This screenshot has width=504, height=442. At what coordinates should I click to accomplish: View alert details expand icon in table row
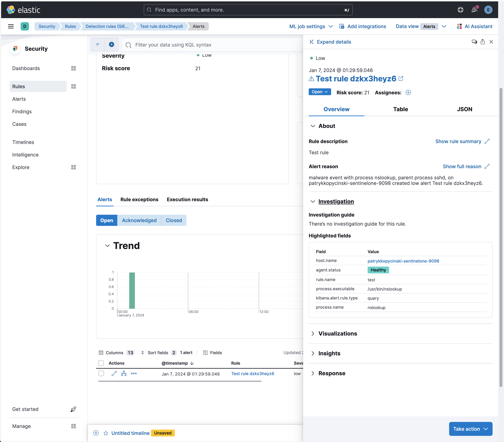(114, 373)
